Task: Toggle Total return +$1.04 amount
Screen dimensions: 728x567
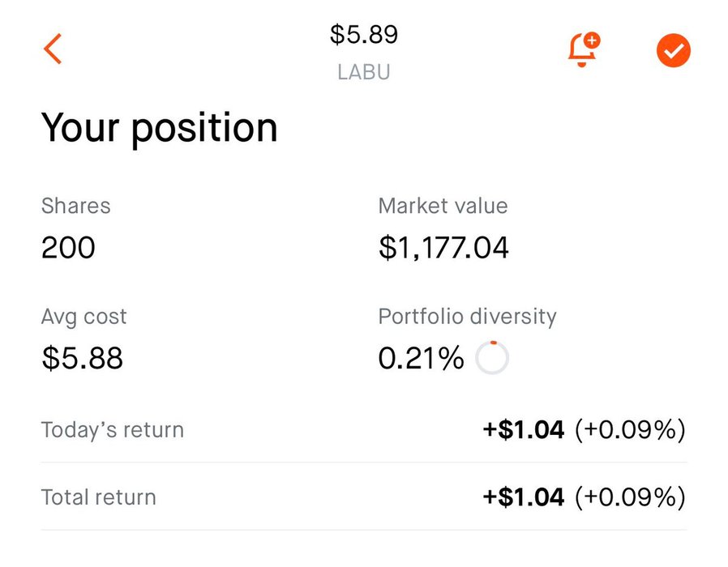Action: click(x=523, y=497)
